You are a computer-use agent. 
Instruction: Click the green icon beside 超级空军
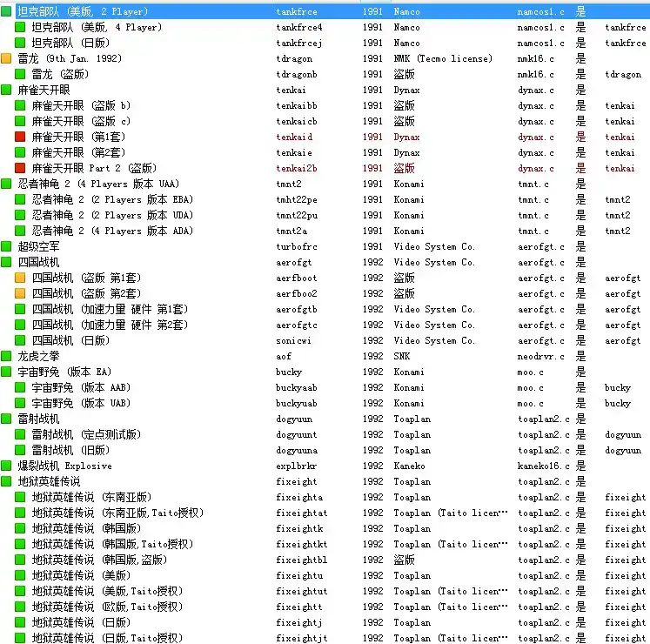click(x=6, y=247)
